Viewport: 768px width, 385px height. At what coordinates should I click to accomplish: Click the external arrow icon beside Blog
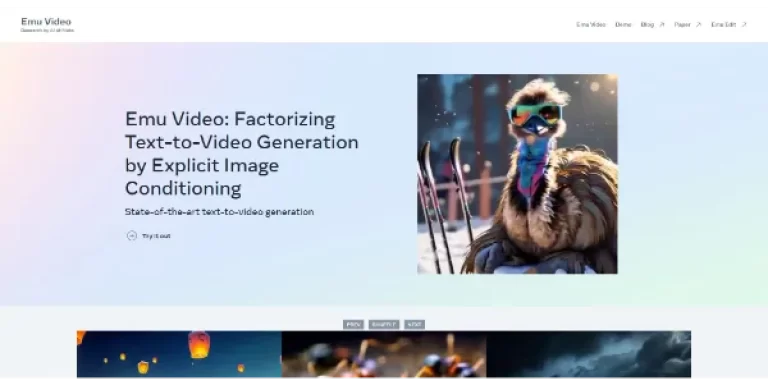(x=662, y=24)
